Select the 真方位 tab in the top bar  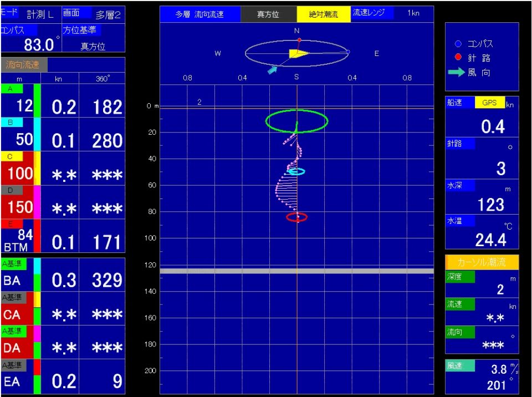point(268,14)
